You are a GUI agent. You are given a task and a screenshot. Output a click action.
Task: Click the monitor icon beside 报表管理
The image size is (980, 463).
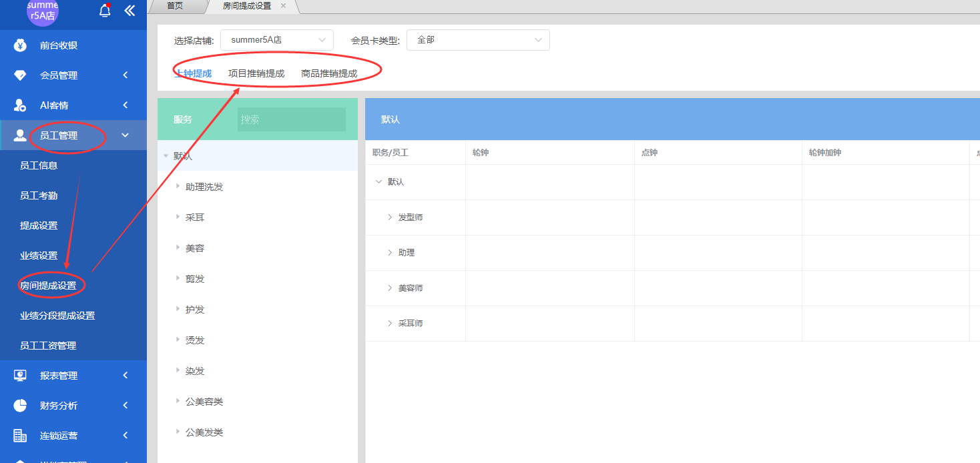[x=20, y=376]
